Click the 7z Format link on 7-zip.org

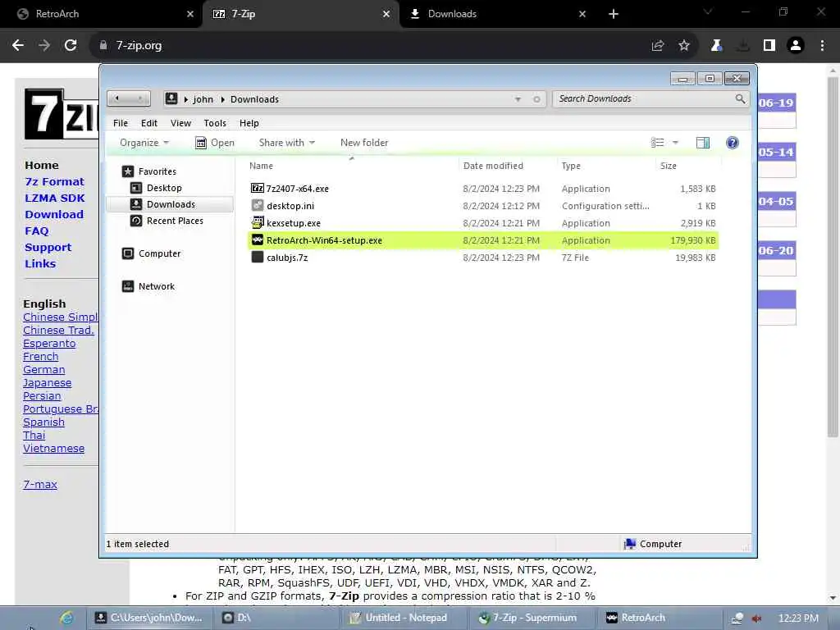click(x=54, y=181)
